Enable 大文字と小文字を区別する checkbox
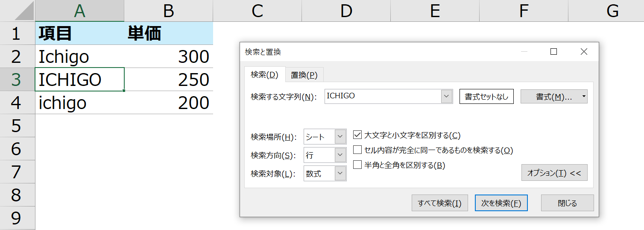Image resolution: width=644 pixels, height=230 pixels. 357,136
